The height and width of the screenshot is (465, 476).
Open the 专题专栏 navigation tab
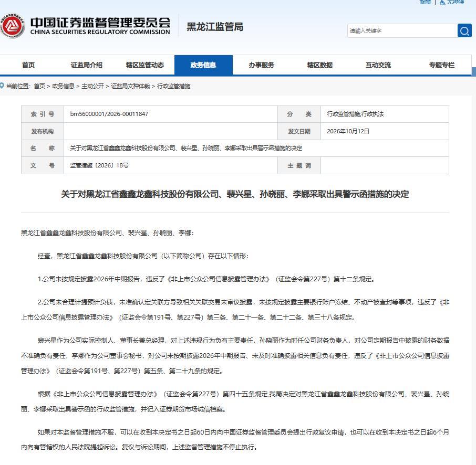pos(442,65)
